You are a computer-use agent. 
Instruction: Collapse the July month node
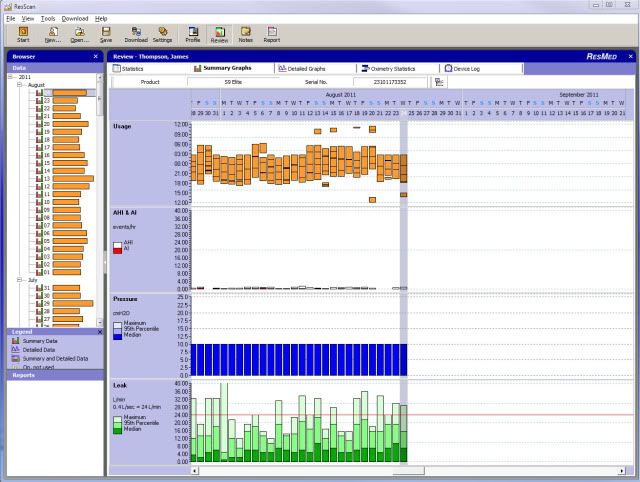pos(20,280)
